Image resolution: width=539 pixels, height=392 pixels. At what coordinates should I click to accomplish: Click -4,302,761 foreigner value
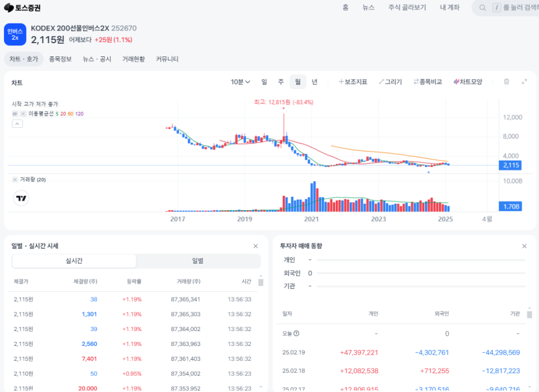[432, 352]
